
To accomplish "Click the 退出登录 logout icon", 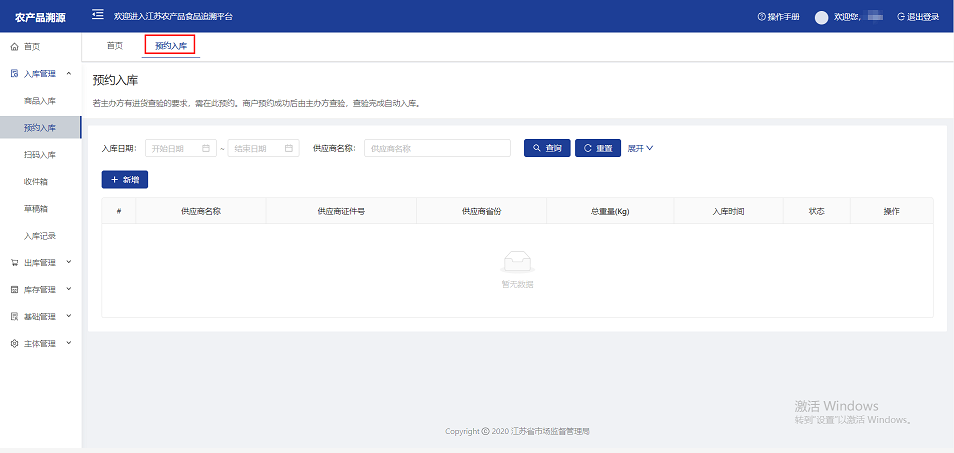I will 901,17.
